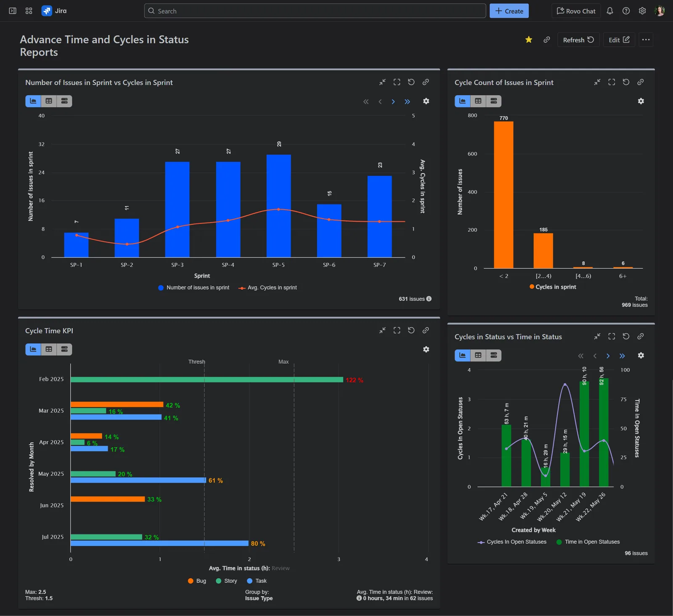Edit the dashboard
This screenshot has width=673, height=616.
[619, 40]
